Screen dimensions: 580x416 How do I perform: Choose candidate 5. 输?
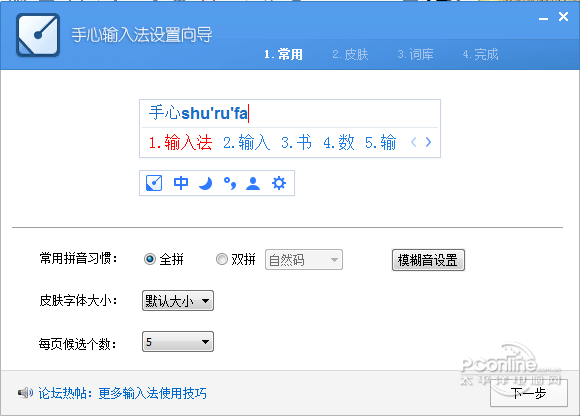click(x=381, y=142)
